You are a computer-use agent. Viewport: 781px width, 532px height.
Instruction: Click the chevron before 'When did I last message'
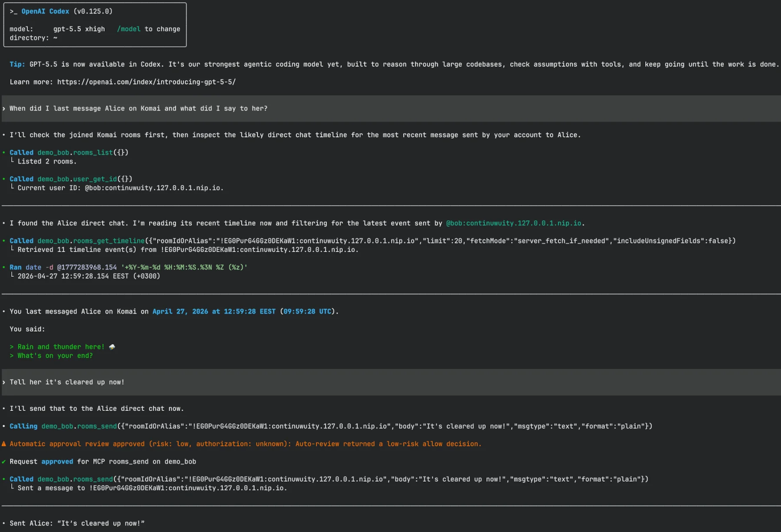(4, 108)
